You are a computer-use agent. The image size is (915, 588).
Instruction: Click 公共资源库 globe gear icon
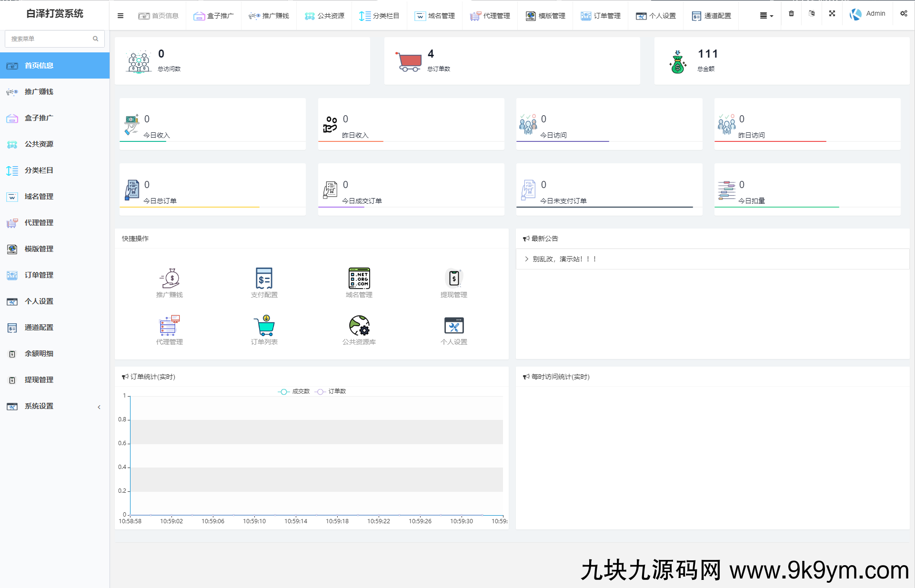(x=359, y=326)
